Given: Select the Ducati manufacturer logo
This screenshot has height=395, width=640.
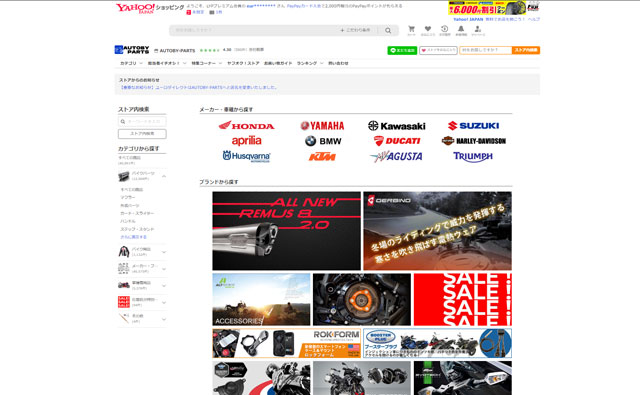Looking at the screenshot, I should (397, 141).
